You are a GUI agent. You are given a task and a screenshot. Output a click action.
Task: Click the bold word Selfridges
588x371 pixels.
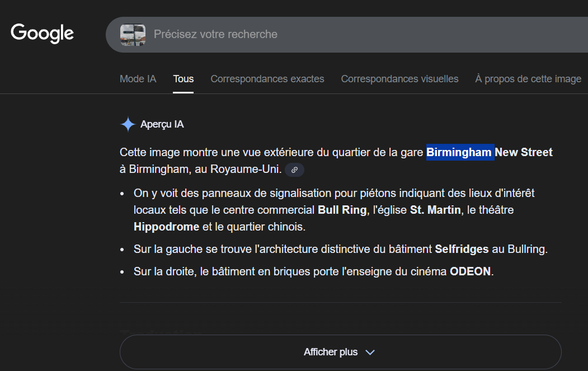pos(462,249)
